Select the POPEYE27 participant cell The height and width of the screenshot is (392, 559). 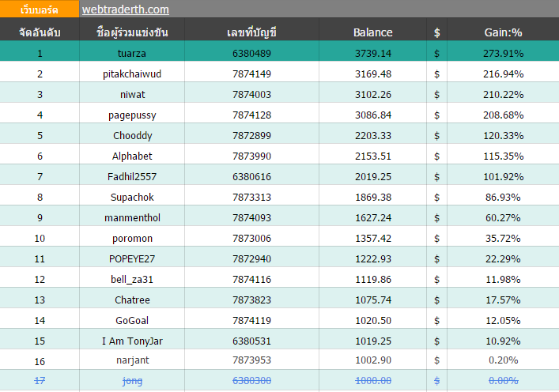[x=132, y=258]
